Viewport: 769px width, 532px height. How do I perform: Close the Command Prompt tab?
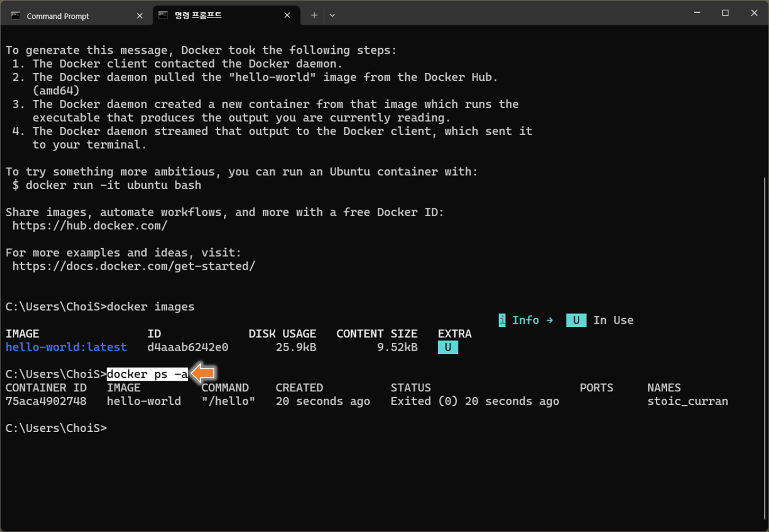click(x=140, y=16)
